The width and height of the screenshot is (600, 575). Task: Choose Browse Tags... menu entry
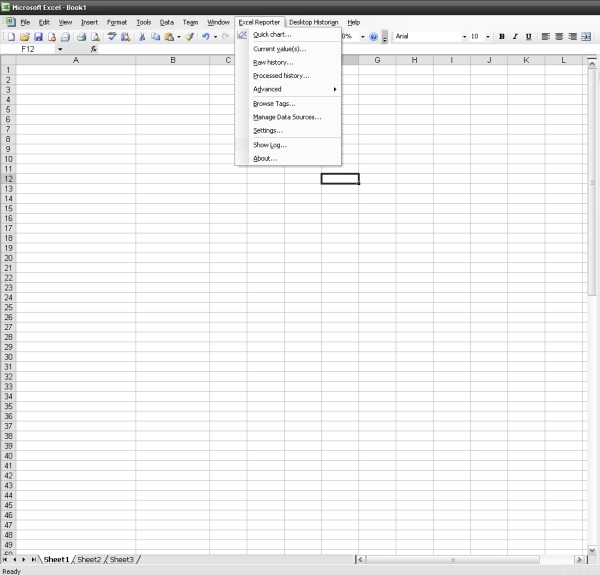288,104
